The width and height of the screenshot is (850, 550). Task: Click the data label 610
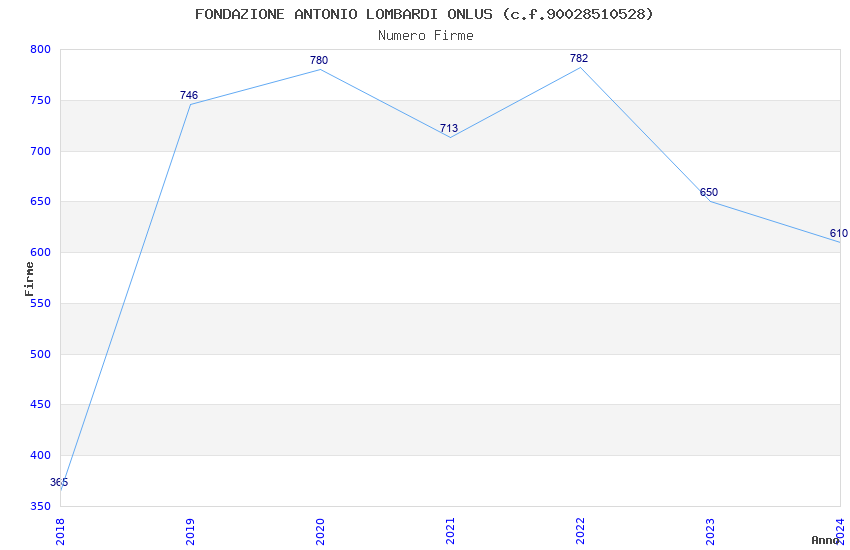(839, 234)
